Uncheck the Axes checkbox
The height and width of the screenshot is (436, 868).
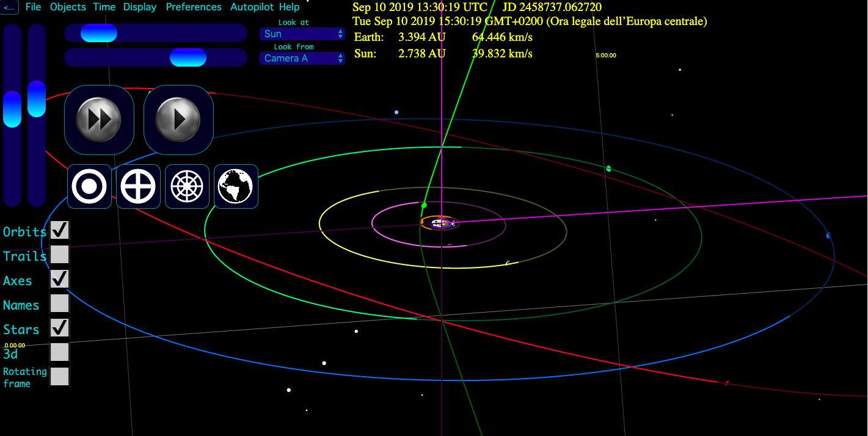pyautogui.click(x=59, y=279)
